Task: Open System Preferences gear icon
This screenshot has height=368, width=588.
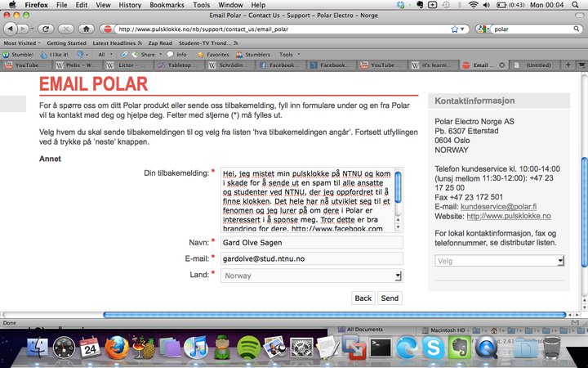Action: pos(301,348)
